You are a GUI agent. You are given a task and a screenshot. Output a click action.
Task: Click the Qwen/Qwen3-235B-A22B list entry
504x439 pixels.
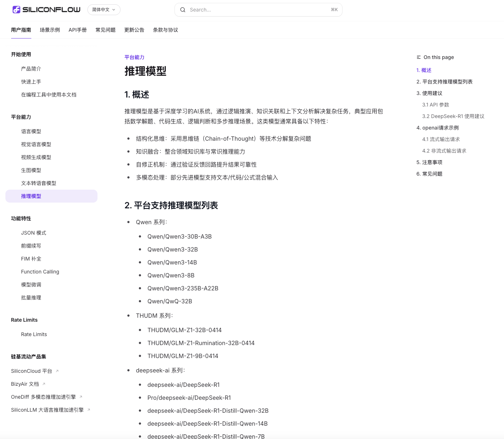tap(183, 288)
